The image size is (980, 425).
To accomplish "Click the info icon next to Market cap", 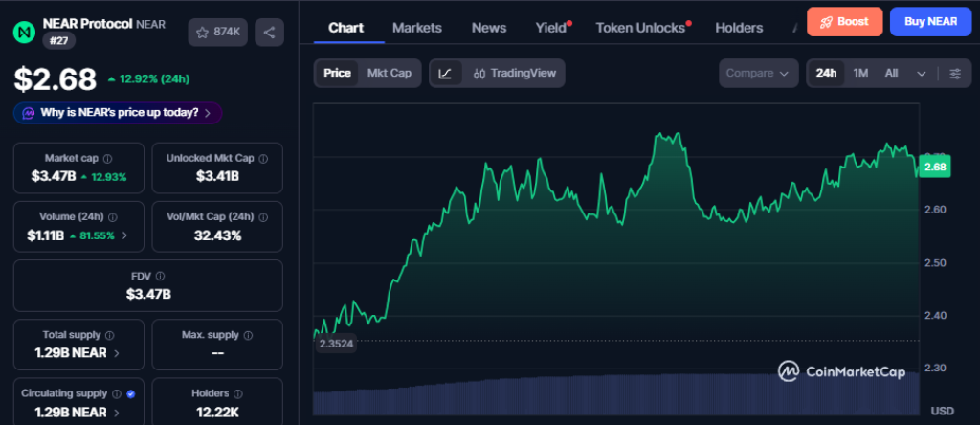I will [x=107, y=159].
